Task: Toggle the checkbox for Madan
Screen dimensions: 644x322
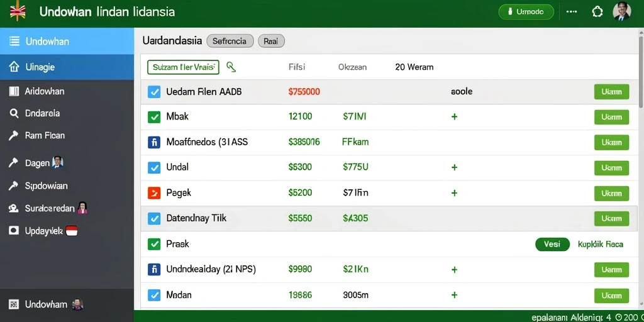Action: tap(154, 295)
